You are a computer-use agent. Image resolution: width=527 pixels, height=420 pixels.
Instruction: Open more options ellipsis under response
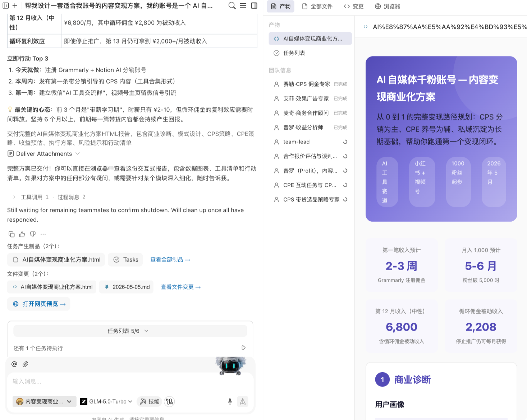tap(43, 234)
